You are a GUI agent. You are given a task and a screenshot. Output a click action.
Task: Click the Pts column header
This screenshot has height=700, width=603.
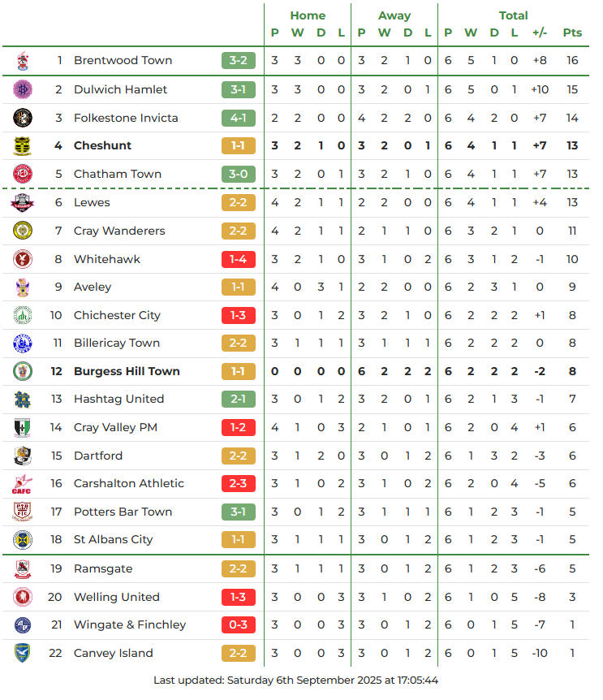click(x=572, y=33)
